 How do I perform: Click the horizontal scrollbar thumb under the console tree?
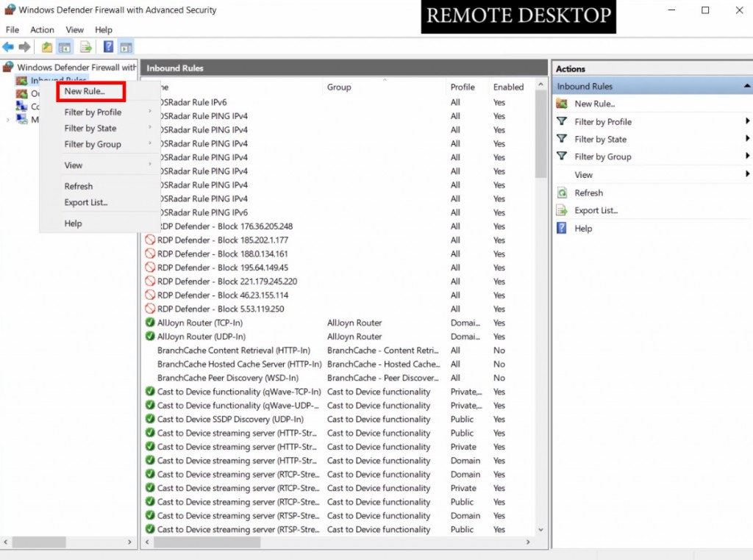coord(39,542)
